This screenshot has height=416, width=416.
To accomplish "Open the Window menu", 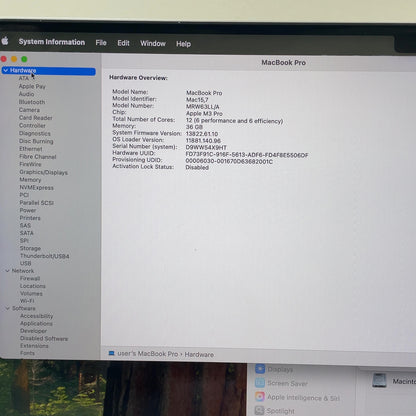I will click(153, 43).
